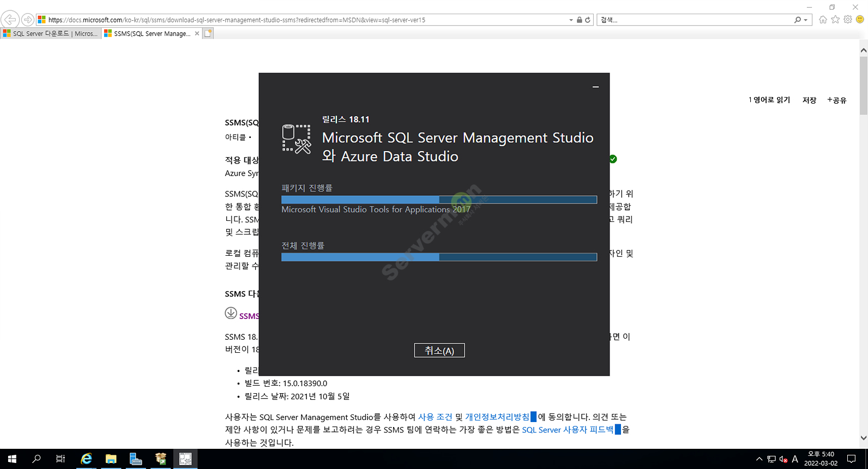Click the page scrollbar up arrow
The width and height of the screenshot is (868, 469).
pyautogui.click(x=863, y=50)
